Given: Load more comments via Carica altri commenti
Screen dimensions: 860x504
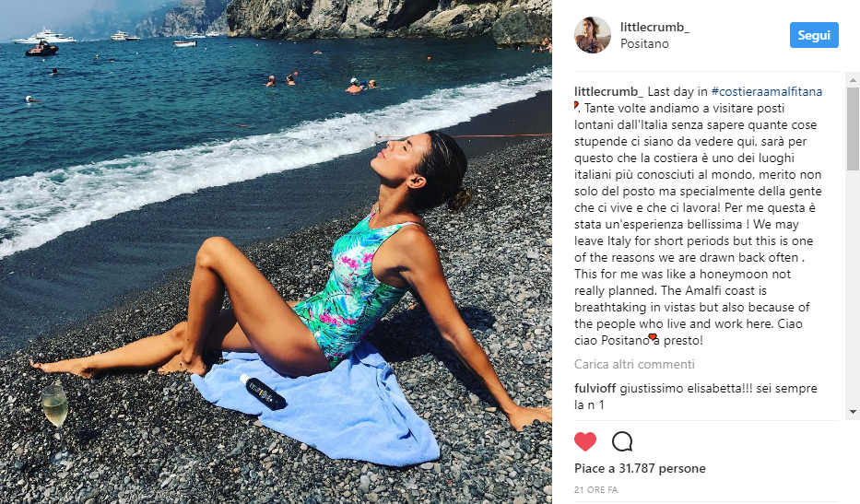Looking at the screenshot, I should (x=634, y=364).
